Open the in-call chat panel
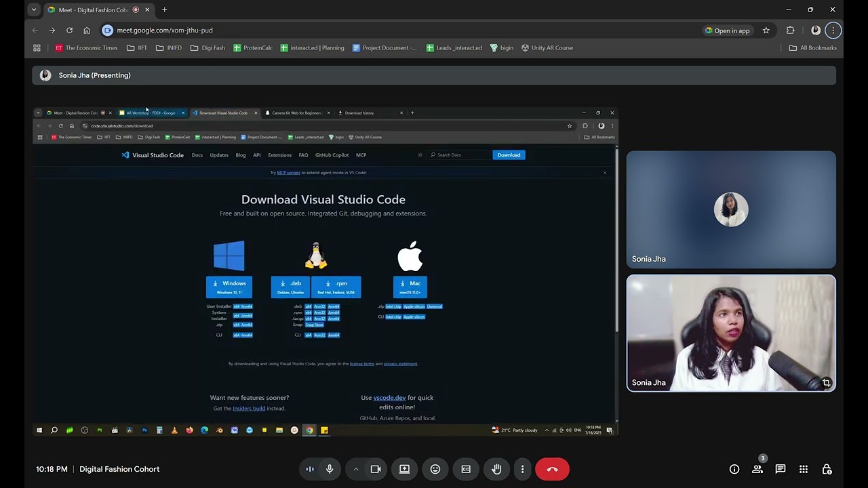The height and width of the screenshot is (488, 868). click(x=781, y=469)
